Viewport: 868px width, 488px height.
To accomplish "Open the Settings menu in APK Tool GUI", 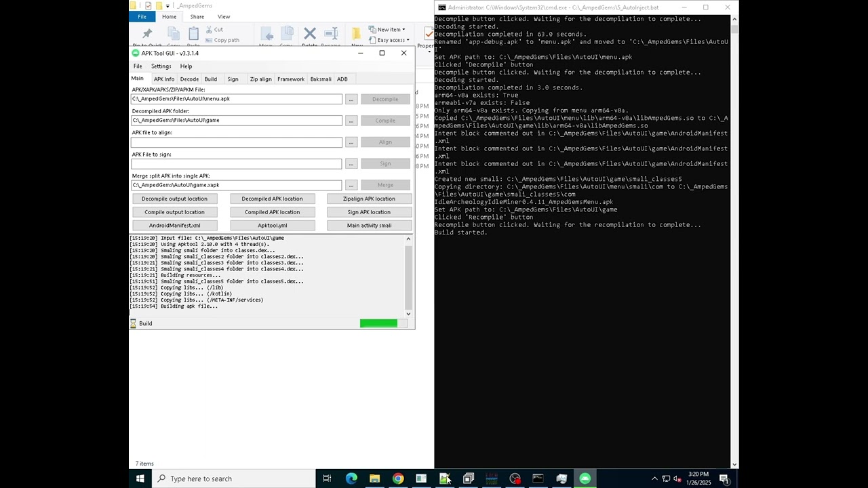I will click(x=161, y=66).
